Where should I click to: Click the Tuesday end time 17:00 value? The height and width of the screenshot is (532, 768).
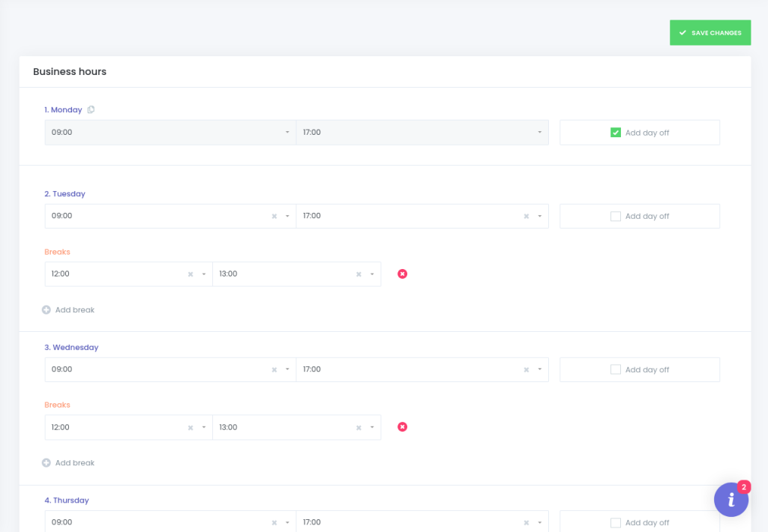click(312, 216)
